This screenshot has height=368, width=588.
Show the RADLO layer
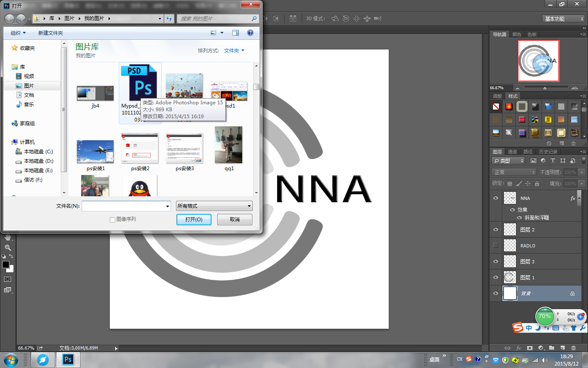[x=496, y=246]
